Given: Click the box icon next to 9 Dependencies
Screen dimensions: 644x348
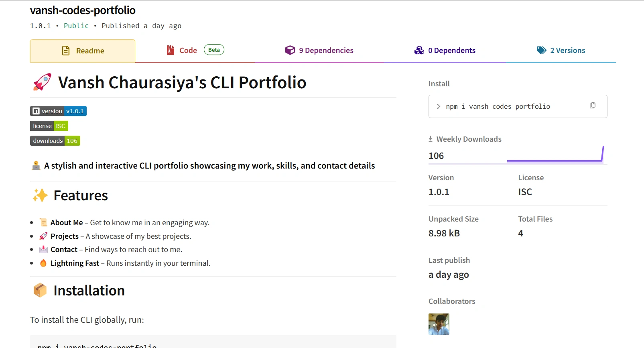Looking at the screenshot, I should (290, 50).
